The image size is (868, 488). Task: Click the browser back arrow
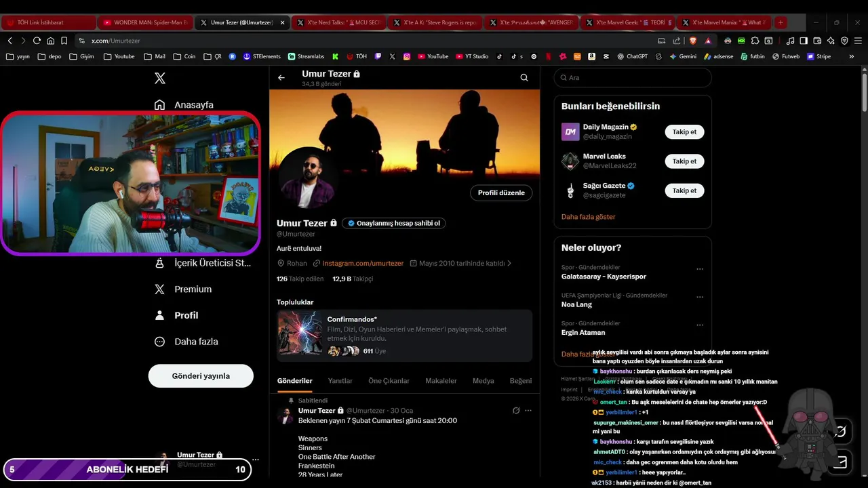pos(10,41)
